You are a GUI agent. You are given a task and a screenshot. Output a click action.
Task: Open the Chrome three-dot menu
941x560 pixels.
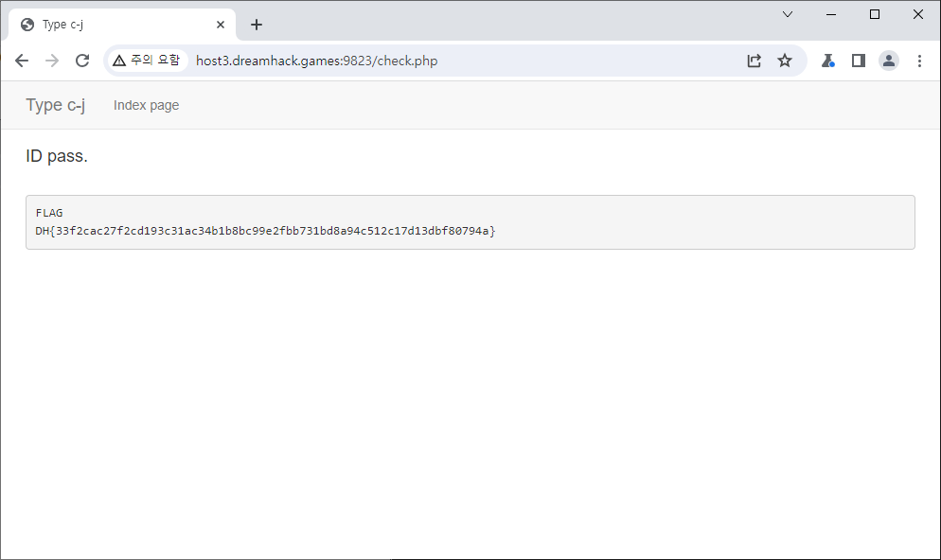click(919, 61)
